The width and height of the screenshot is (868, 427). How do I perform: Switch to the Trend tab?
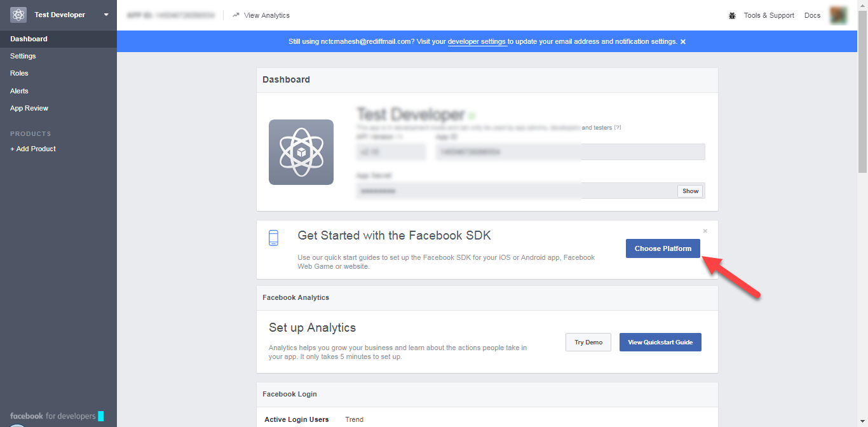pos(355,419)
